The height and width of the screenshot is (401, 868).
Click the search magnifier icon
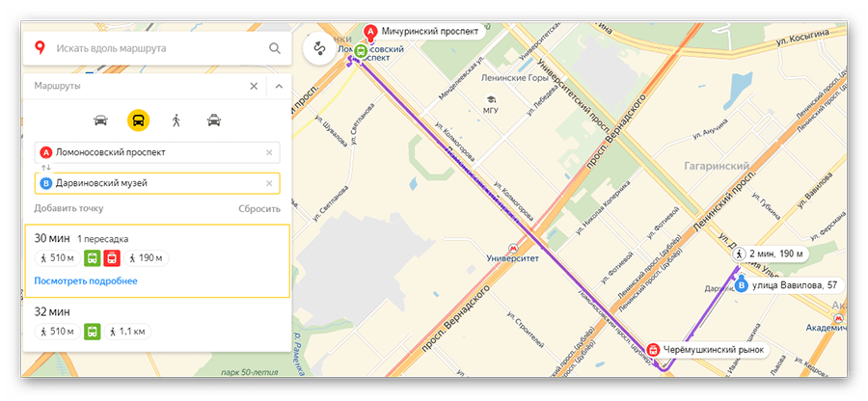click(275, 48)
